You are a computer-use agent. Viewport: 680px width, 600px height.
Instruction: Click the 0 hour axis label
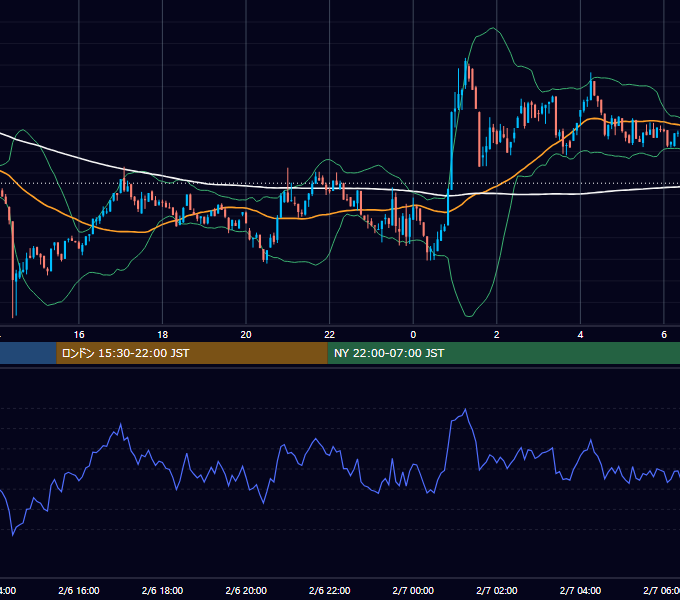(x=413, y=335)
